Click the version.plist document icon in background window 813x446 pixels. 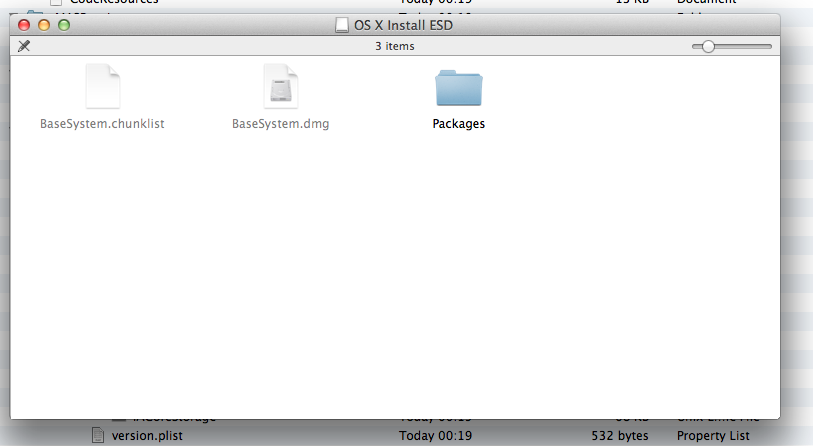tap(97, 436)
